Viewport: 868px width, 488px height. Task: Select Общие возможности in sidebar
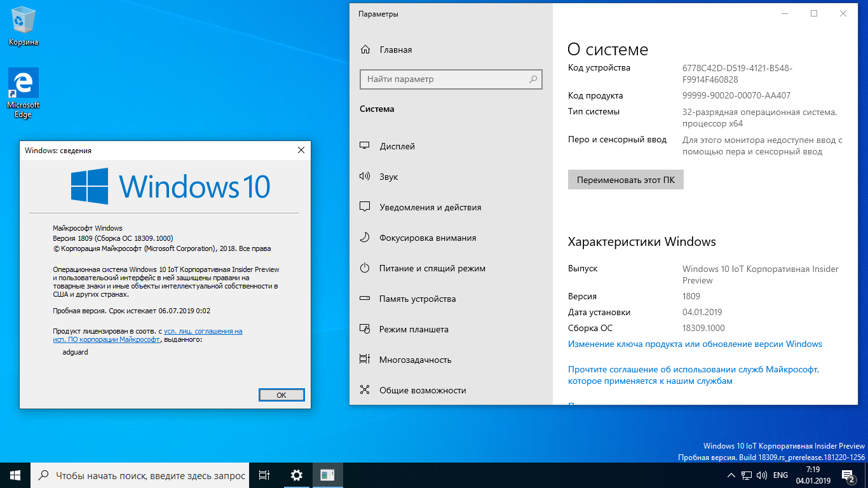[x=451, y=390]
